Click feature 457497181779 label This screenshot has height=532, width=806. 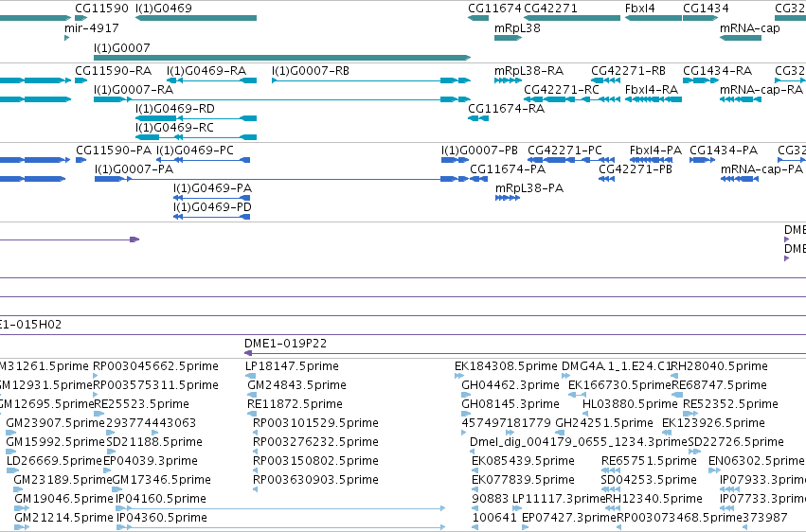[x=507, y=423]
